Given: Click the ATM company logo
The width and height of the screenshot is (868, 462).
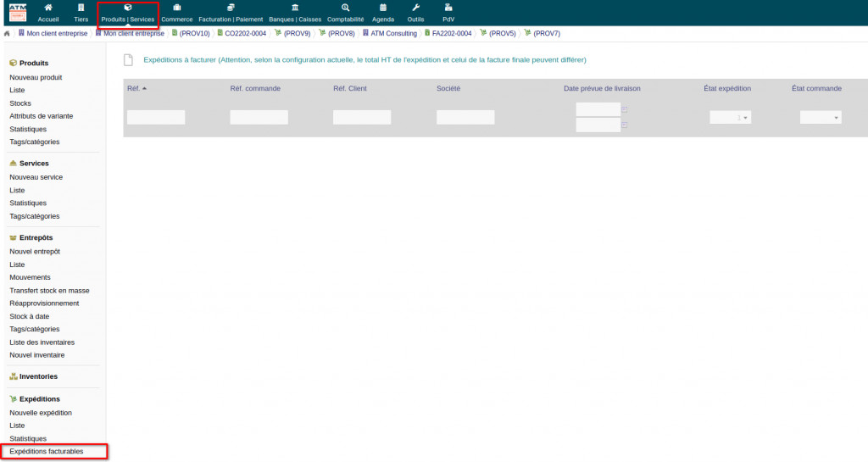Looking at the screenshot, I should (x=18, y=12).
